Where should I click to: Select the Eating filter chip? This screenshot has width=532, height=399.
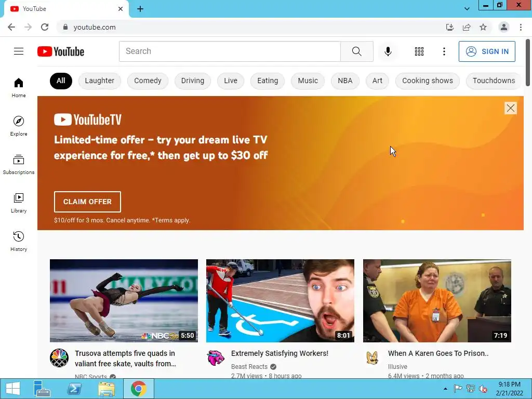pos(268,81)
